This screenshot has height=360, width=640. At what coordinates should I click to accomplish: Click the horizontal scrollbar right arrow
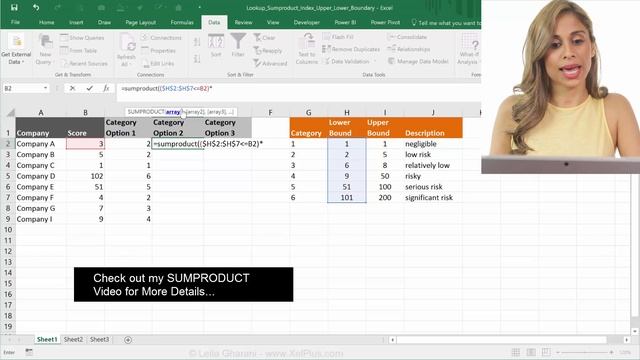click(x=627, y=340)
